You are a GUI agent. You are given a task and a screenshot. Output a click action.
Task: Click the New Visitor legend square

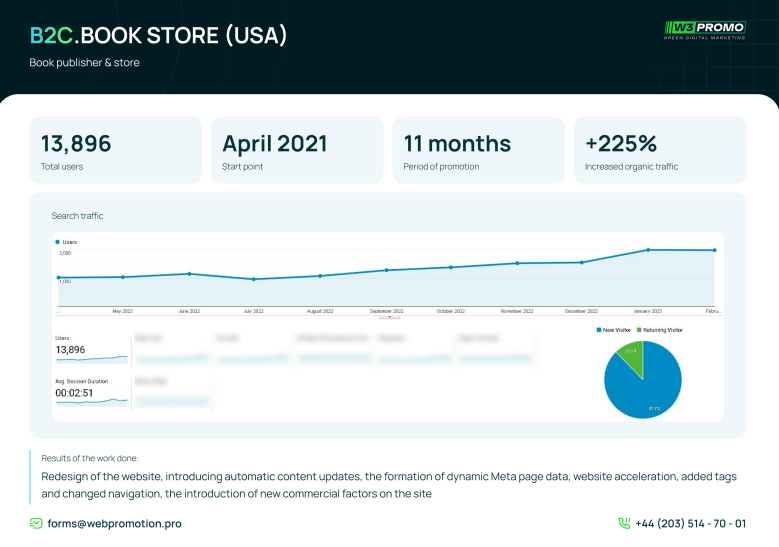[x=598, y=329]
